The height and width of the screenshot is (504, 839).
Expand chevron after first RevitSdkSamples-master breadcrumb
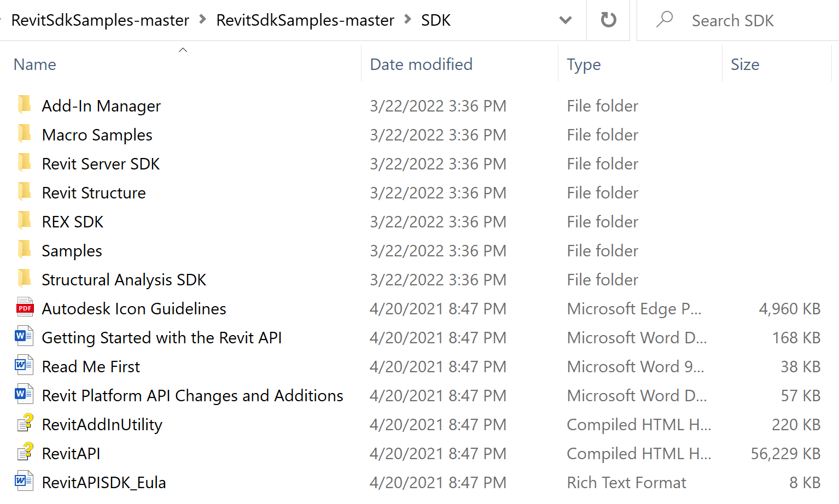203,20
